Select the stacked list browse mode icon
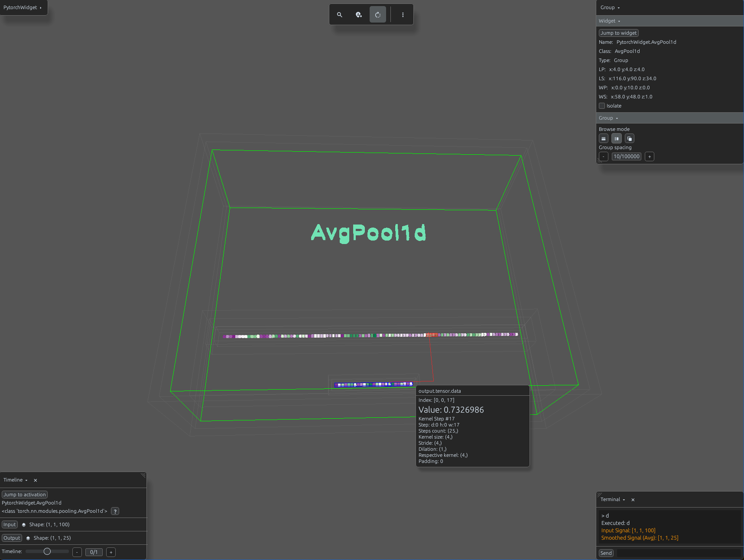 (604, 139)
